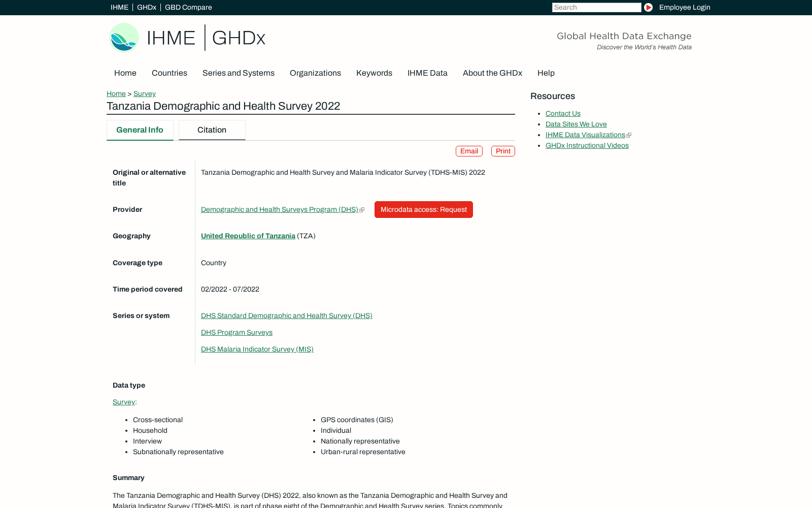
Task: Open United Republic of Tanzania link
Action: pos(248,236)
